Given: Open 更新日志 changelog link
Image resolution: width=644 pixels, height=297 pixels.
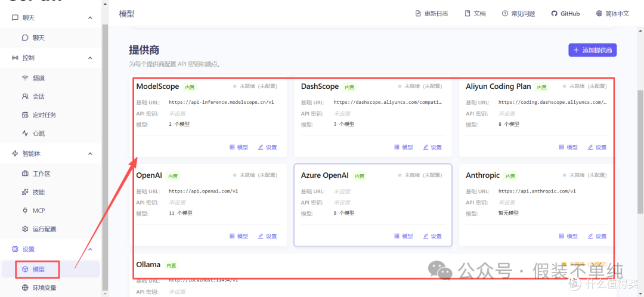Looking at the screenshot, I should (432, 14).
